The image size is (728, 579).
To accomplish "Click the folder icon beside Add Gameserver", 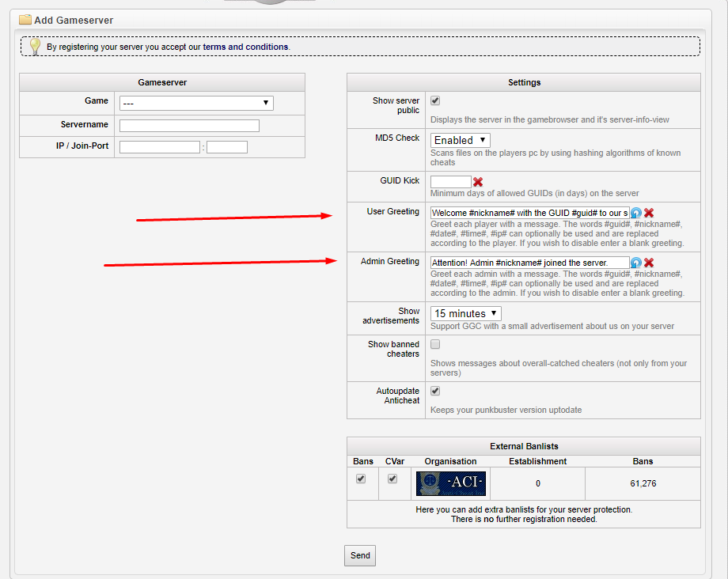I will (25, 19).
